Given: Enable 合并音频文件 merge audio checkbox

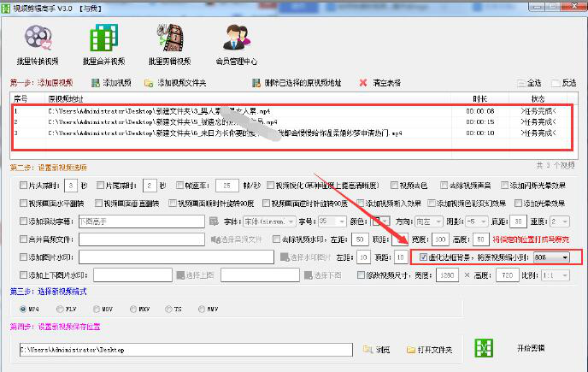Looking at the screenshot, I should click(x=23, y=239).
